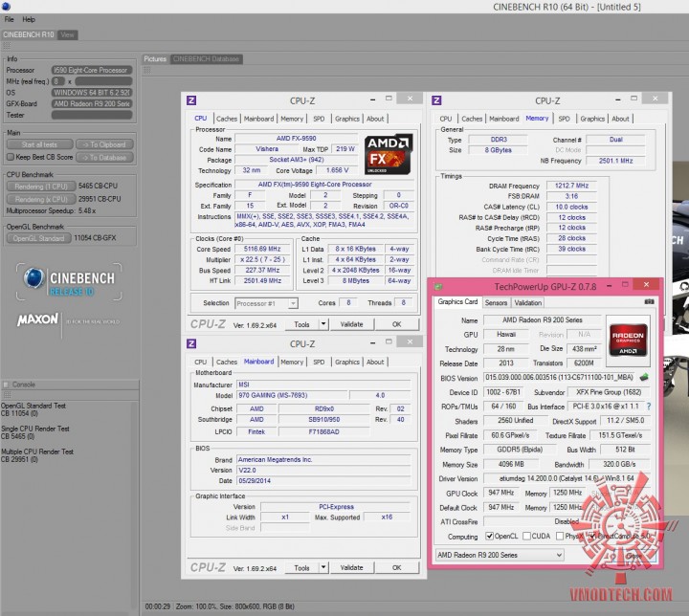Click the GPU-Z BIOS Version field

[x=559, y=378]
